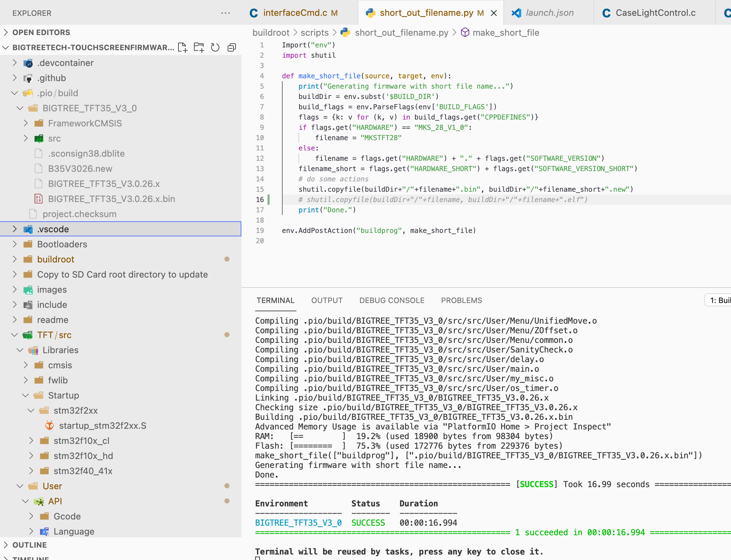Click the New File icon in explorer

click(183, 47)
